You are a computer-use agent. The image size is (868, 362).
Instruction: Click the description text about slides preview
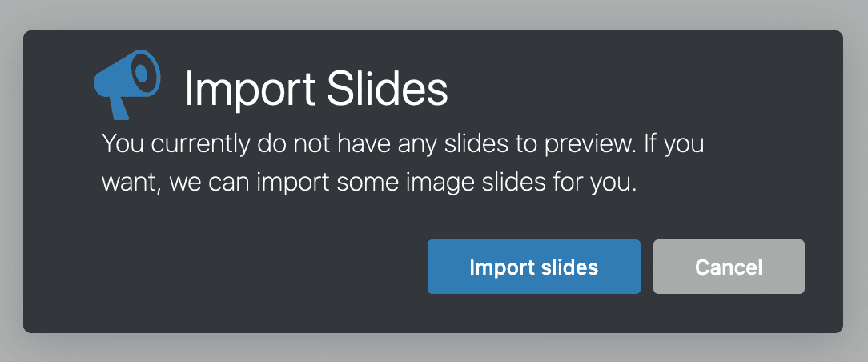pyautogui.click(x=404, y=164)
